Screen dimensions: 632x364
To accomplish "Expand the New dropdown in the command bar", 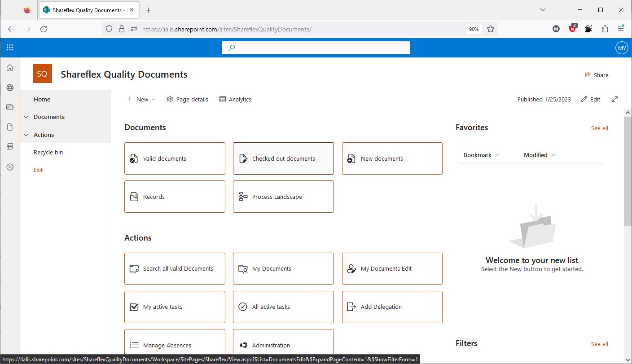I will [x=141, y=99].
